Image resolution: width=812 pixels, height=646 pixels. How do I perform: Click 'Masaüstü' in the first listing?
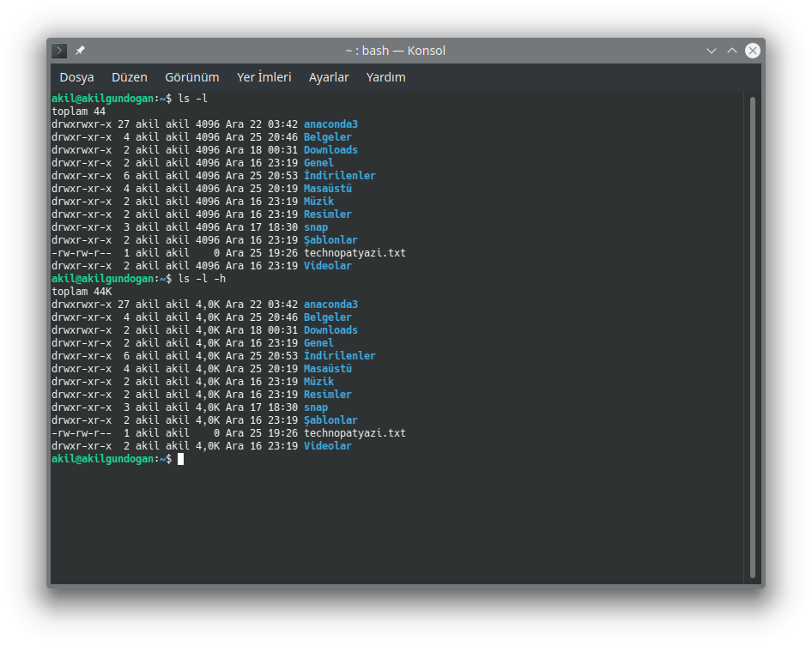point(328,189)
